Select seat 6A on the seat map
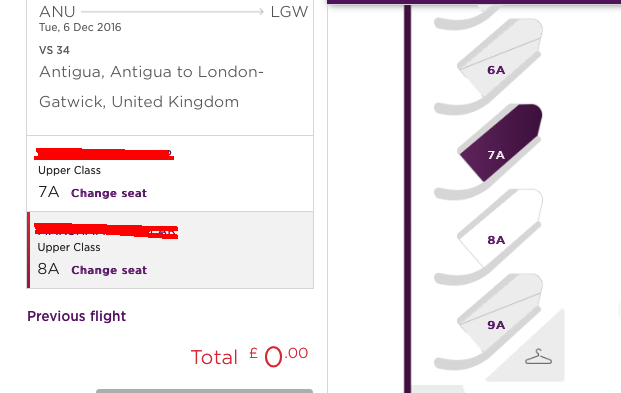Viewport: 621px width, 393px height. click(500, 57)
